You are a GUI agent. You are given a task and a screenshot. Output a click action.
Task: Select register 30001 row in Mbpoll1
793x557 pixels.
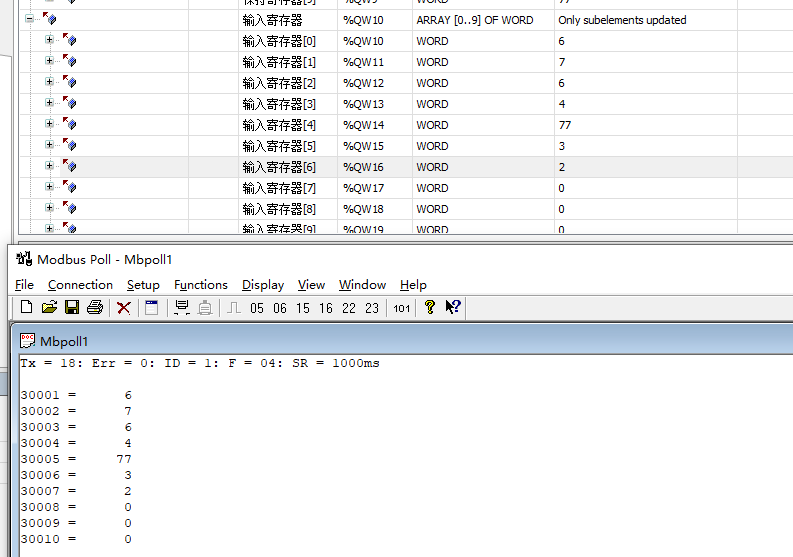pyautogui.click(x=76, y=395)
